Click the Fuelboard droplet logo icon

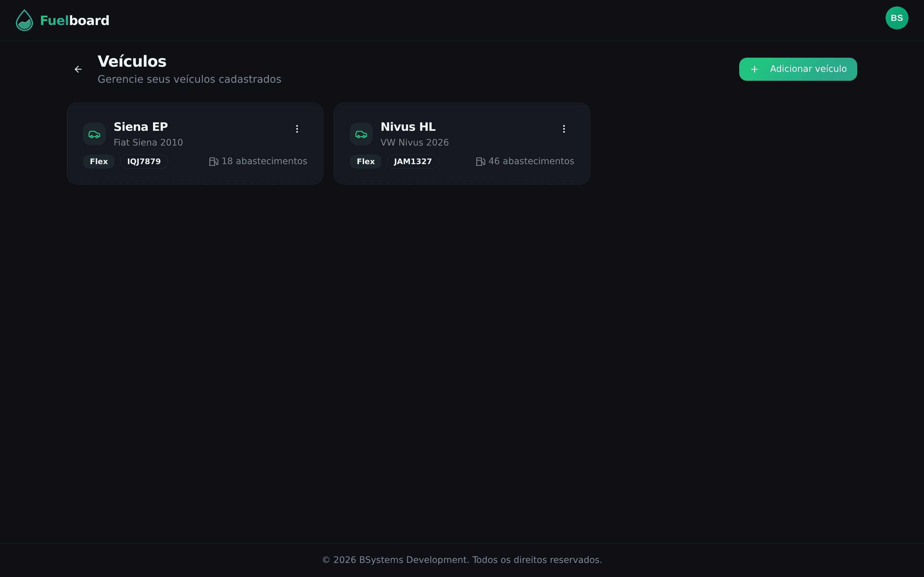coord(24,20)
